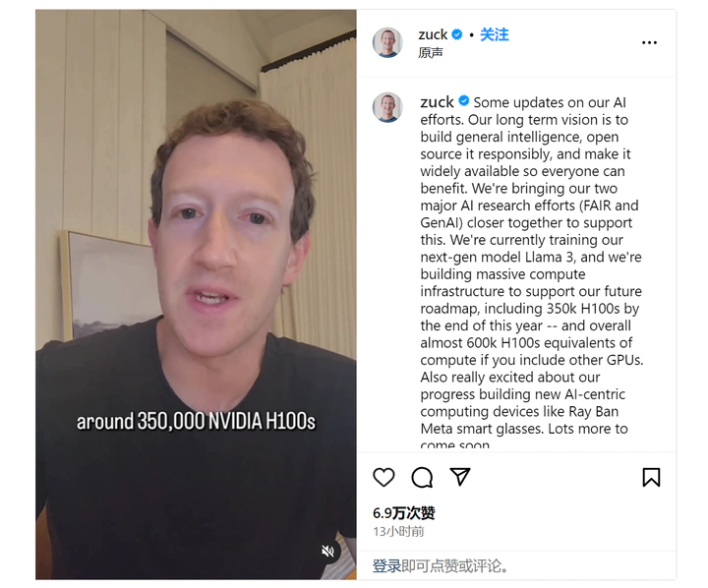Screen dimensions: 708x588
Task: Share post with paper plane icon
Action: (x=460, y=477)
